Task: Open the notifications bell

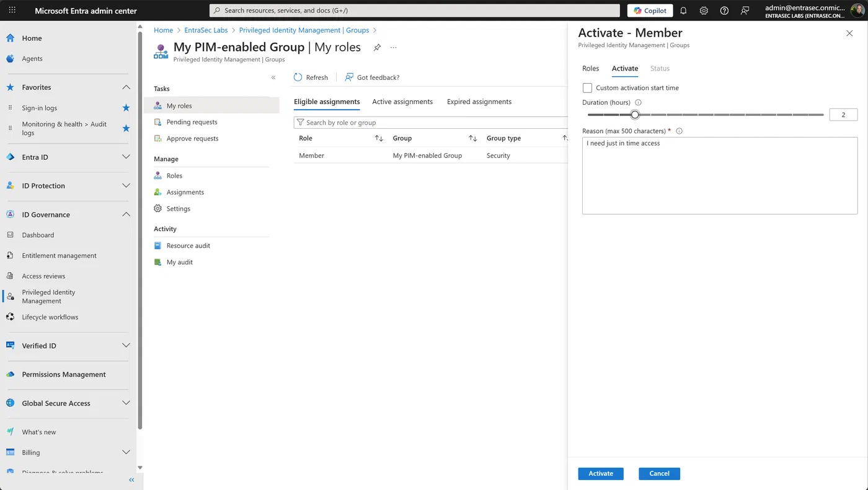Action: point(683,11)
